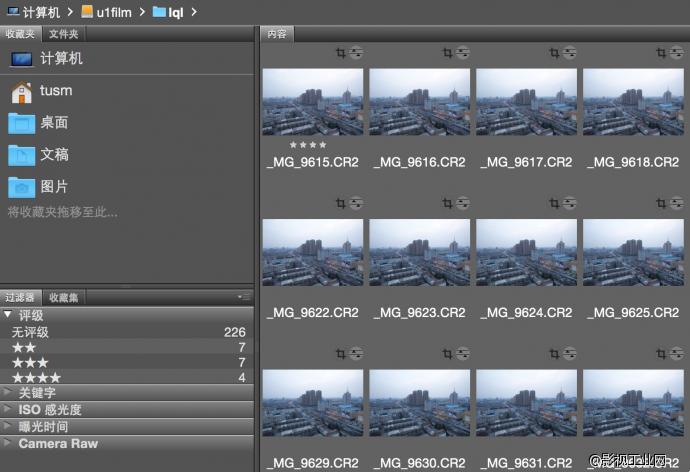Expand the Camera Raw filter section
690x472 pixels.
[x=7, y=443]
